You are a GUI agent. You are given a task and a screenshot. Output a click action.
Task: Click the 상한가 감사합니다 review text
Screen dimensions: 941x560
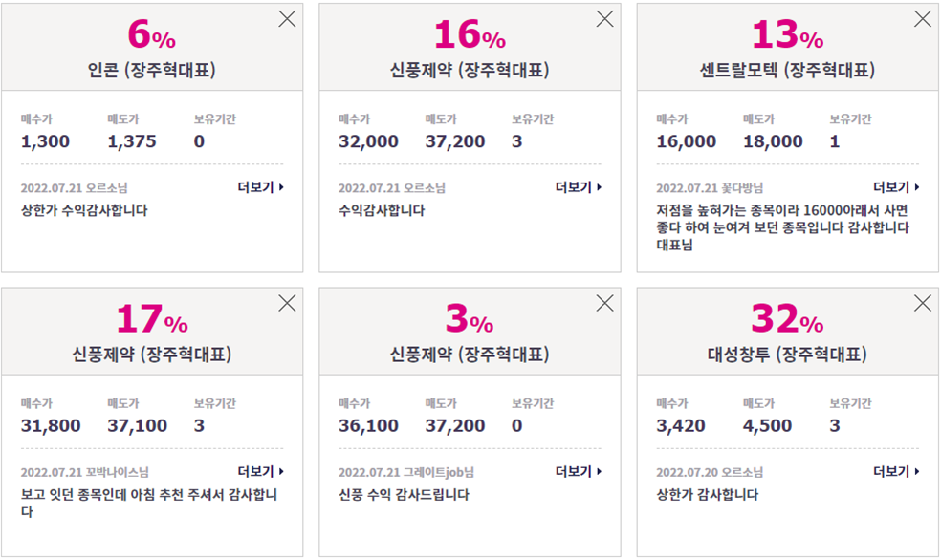pyautogui.click(x=708, y=495)
